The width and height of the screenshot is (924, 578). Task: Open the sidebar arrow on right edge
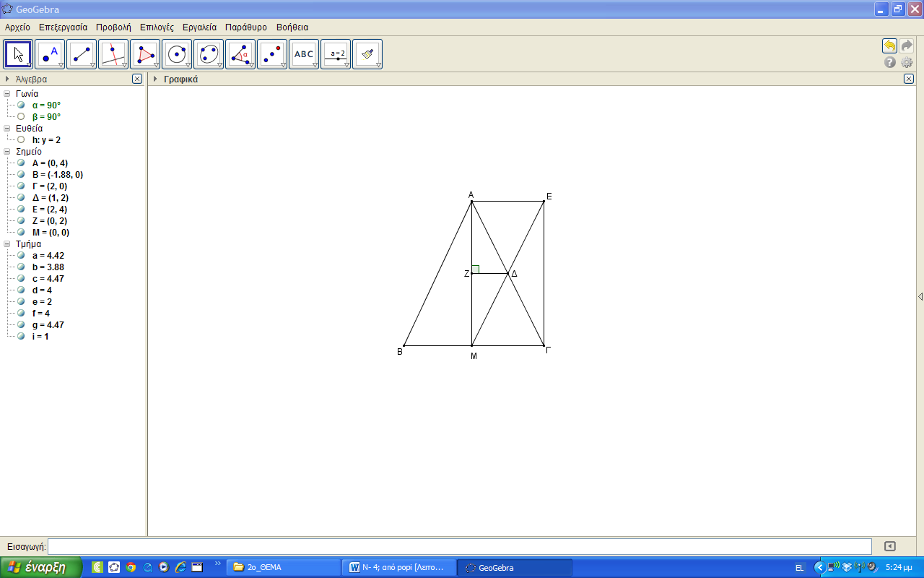pos(920,297)
